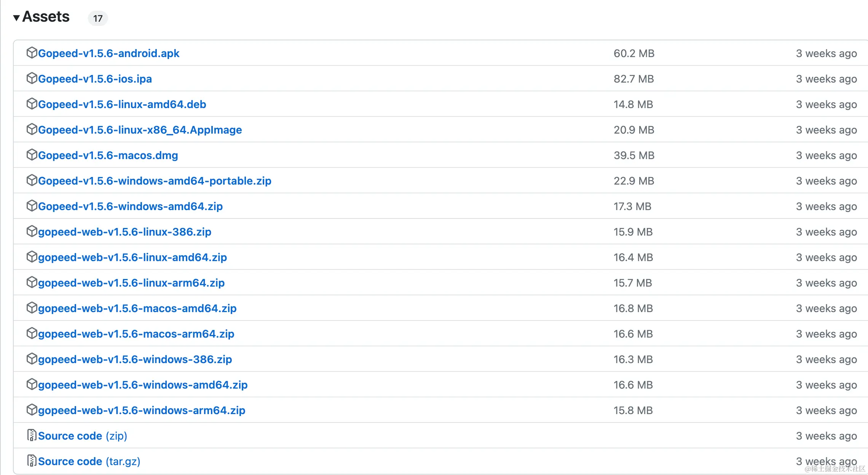
Task: Download Gopeed-v1.5.6-android.apk
Action: tap(108, 53)
